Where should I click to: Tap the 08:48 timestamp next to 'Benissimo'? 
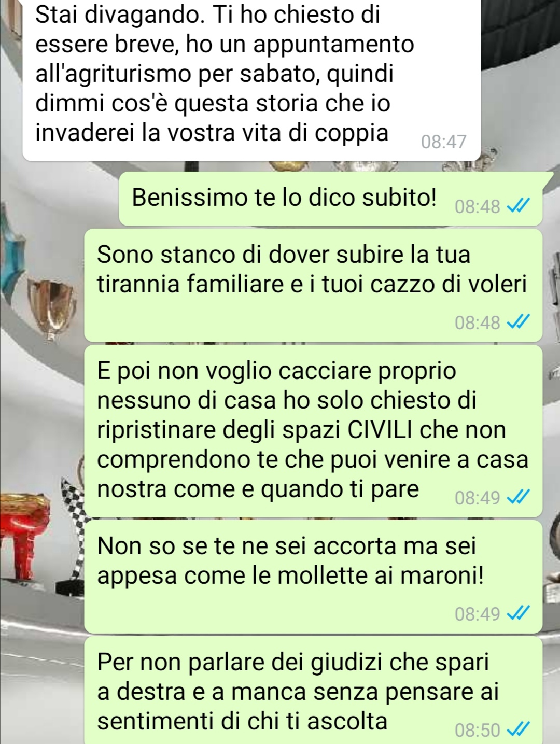pos(477,207)
